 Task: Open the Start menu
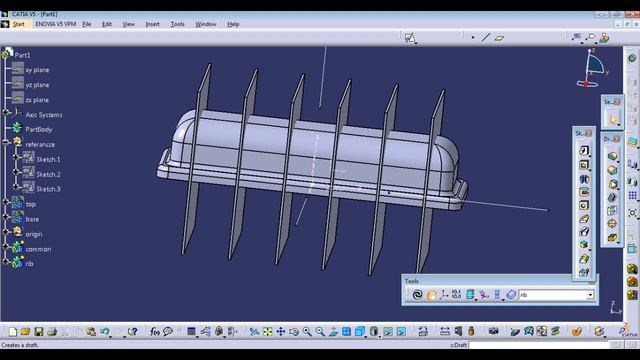pos(18,24)
